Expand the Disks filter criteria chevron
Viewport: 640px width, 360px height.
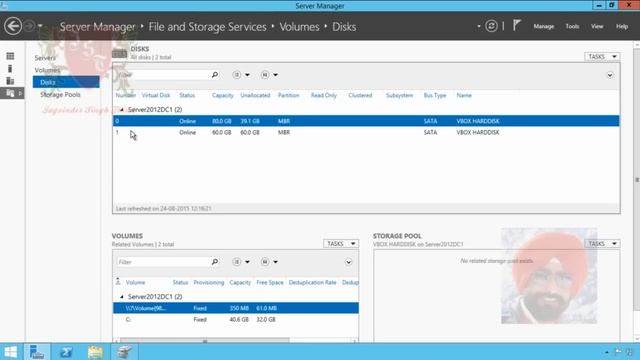click(610, 75)
